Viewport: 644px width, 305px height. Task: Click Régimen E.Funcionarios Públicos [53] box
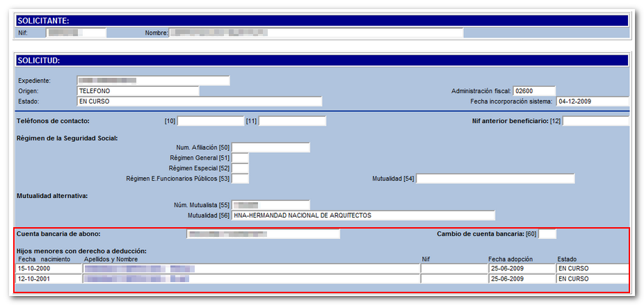pos(240,179)
